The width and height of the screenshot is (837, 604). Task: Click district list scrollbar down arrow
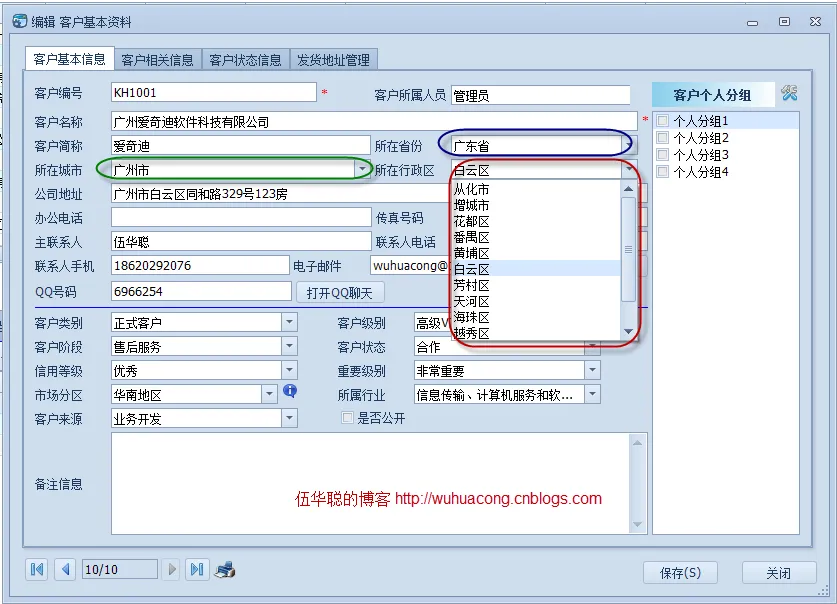[628, 331]
